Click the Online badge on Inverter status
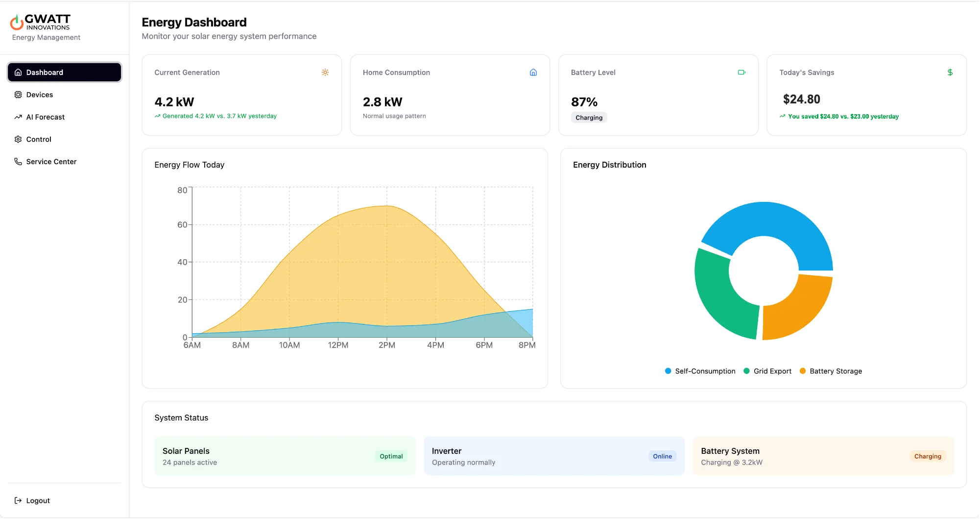This screenshot has width=980, height=519. pos(662,456)
